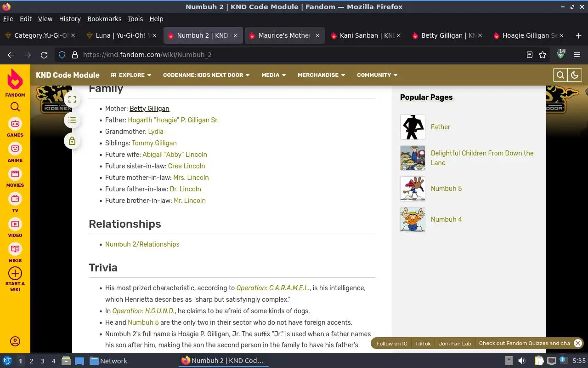
Task: Open the File menu
Action: click(x=8, y=19)
